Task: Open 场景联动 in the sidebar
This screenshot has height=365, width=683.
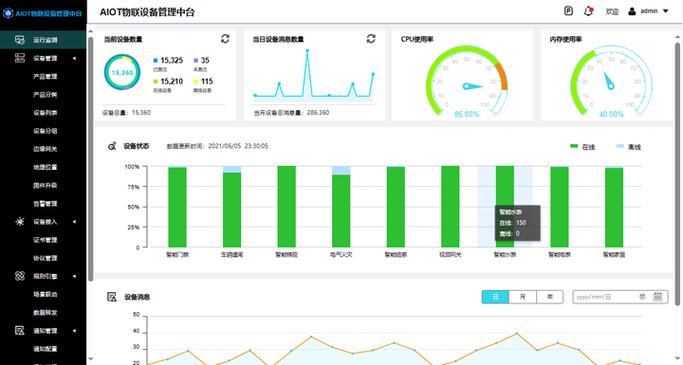Action: tap(45, 294)
